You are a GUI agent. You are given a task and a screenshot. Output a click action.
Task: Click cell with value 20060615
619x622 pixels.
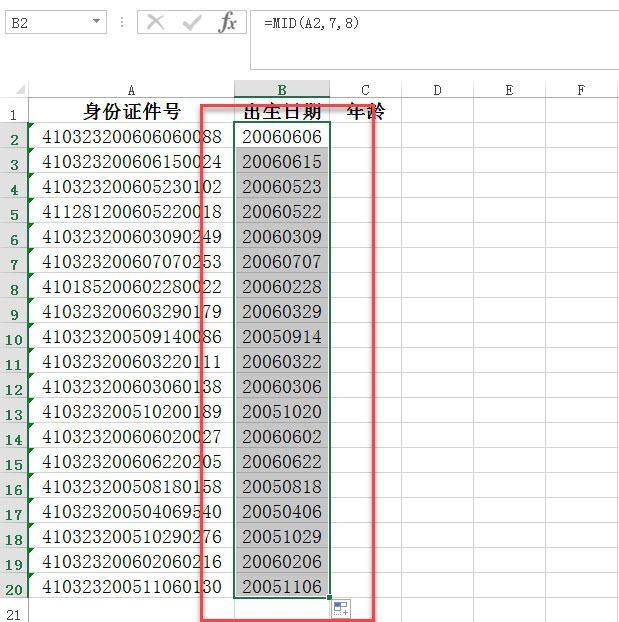[282, 161]
